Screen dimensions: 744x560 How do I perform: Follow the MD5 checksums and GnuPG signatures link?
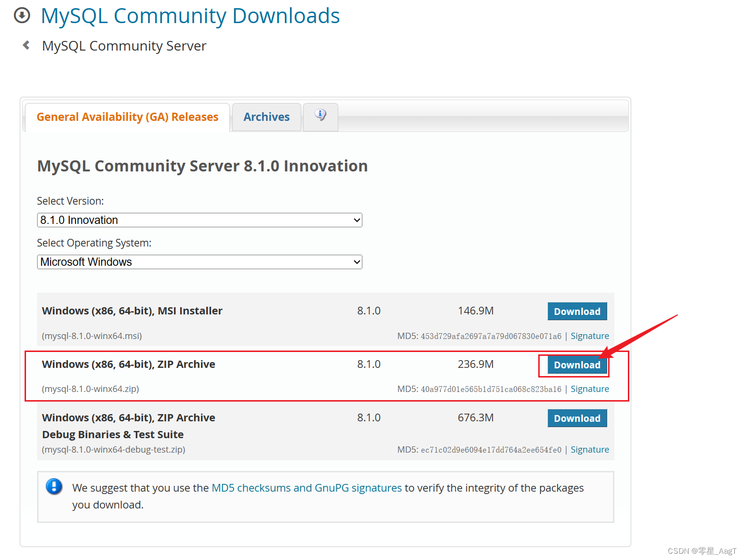pyautogui.click(x=306, y=488)
